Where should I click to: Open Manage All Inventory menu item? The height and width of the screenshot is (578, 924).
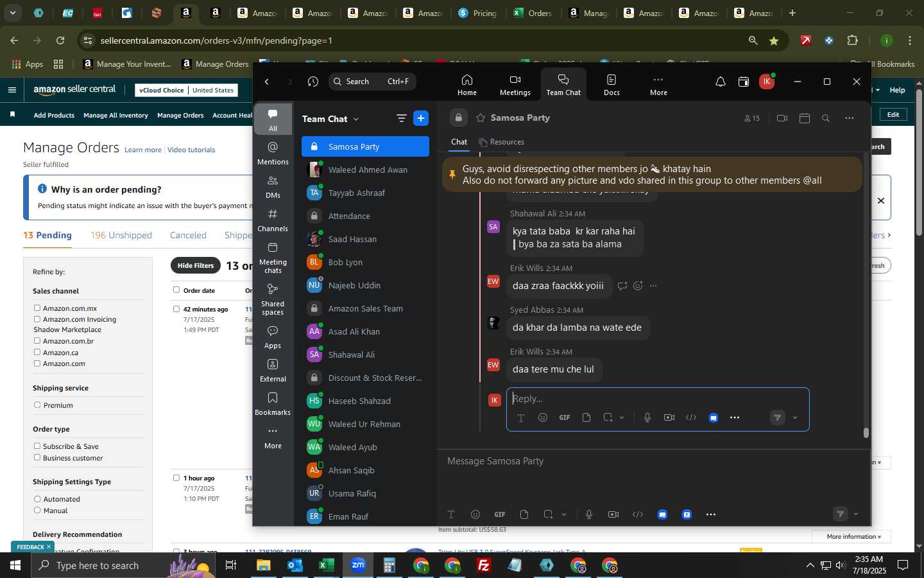(x=116, y=116)
